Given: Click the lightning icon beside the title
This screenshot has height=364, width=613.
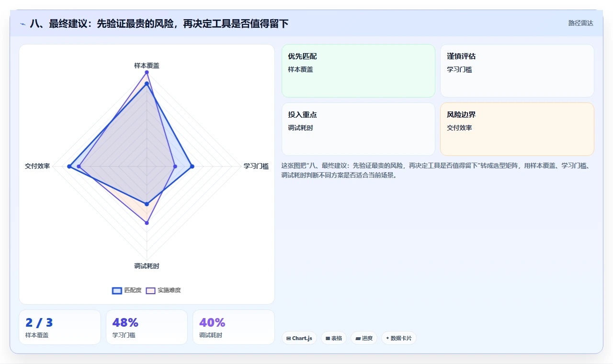Looking at the screenshot, I should pos(23,24).
